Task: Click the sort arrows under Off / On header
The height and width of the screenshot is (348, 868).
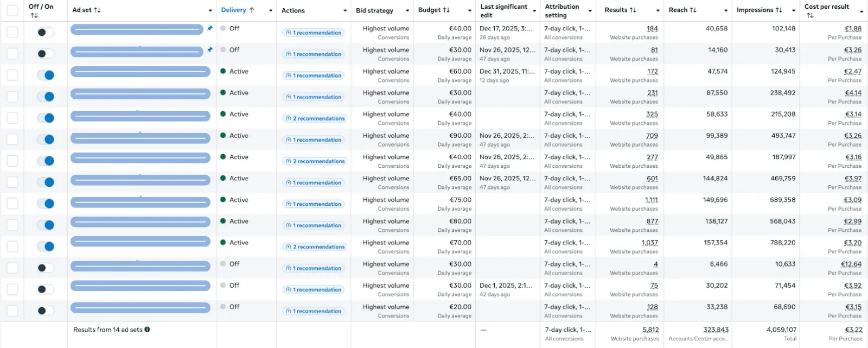Action: point(34,16)
